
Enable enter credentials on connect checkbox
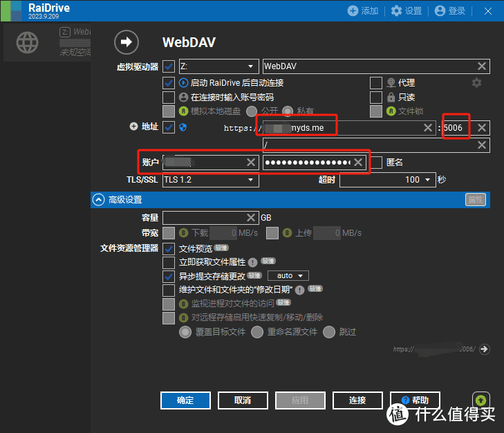[169, 97]
